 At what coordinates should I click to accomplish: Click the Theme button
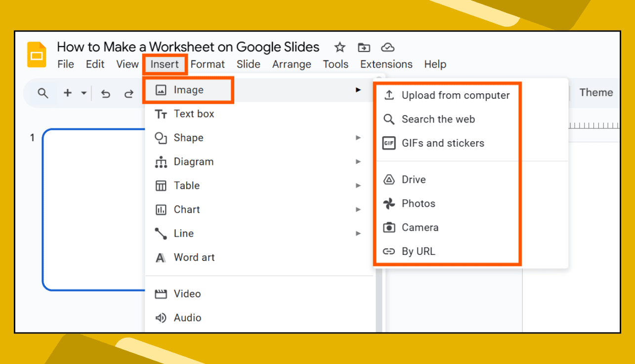(596, 92)
